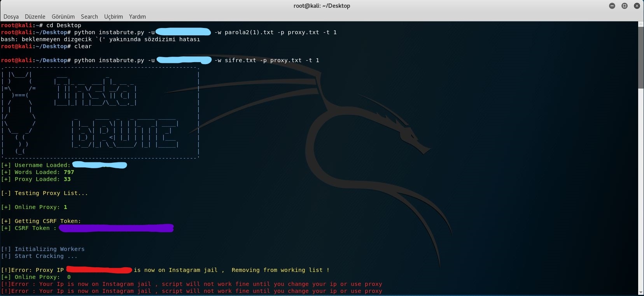The width and height of the screenshot is (644, 296).
Task: Click the 'Username Loaded:' line
Action: coord(64,165)
